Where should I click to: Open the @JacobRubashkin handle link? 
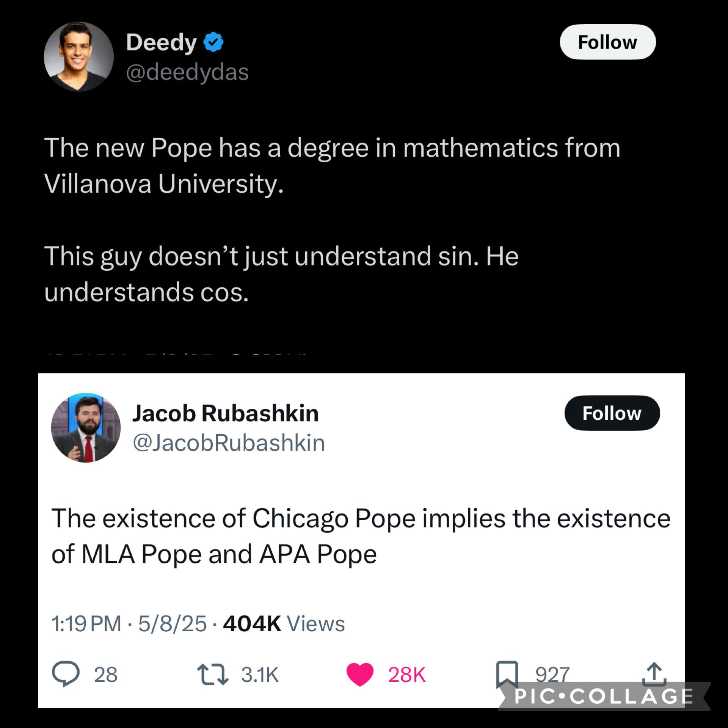[x=229, y=442]
